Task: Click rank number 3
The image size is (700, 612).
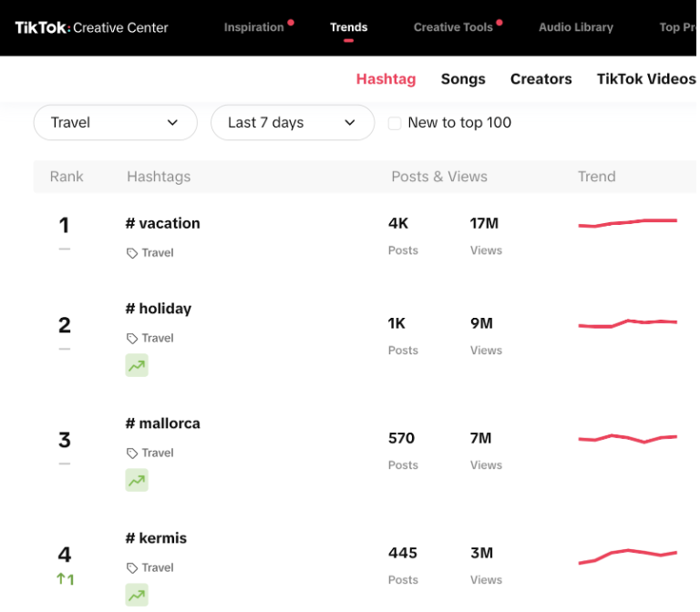Action: pos(65,440)
